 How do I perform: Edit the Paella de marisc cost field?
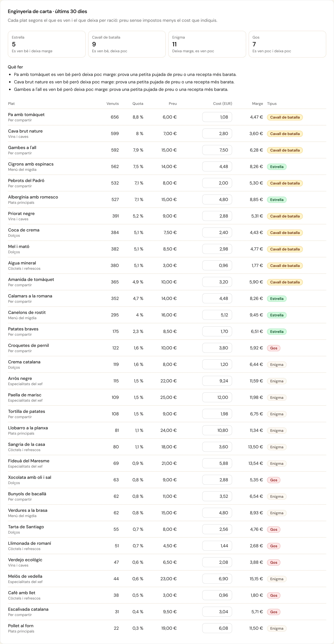(x=217, y=397)
